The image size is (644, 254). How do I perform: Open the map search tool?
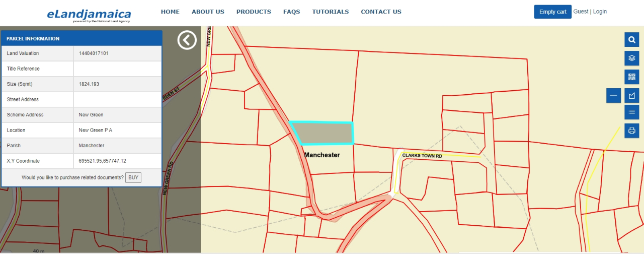(631, 40)
